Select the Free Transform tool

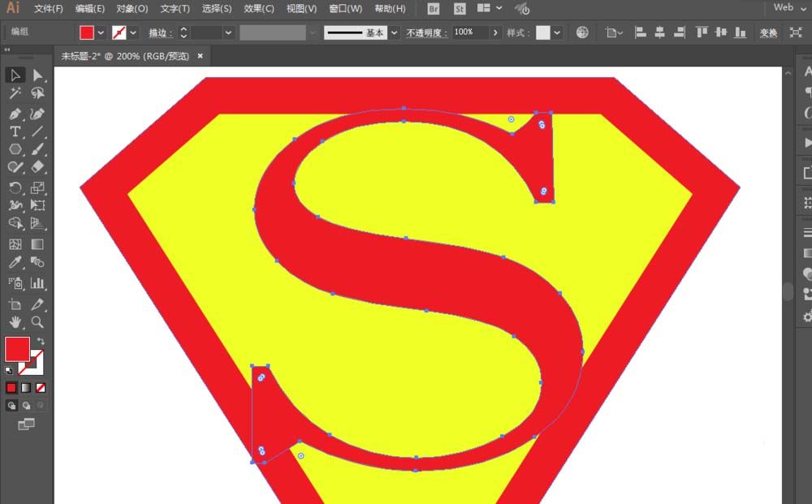pos(37,205)
